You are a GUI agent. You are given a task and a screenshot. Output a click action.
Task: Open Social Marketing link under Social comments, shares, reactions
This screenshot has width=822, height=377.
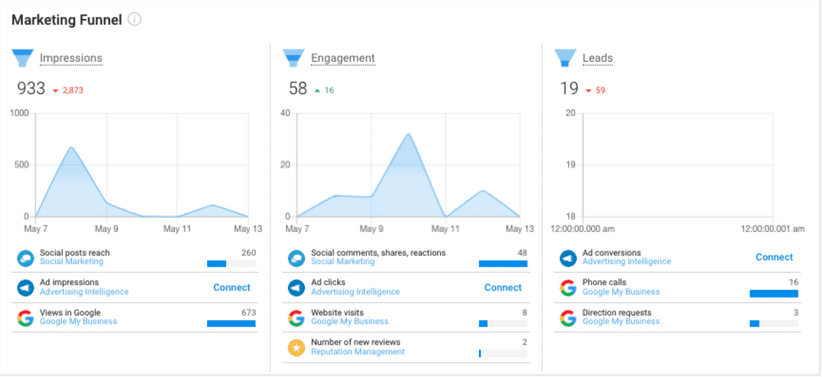coord(343,262)
